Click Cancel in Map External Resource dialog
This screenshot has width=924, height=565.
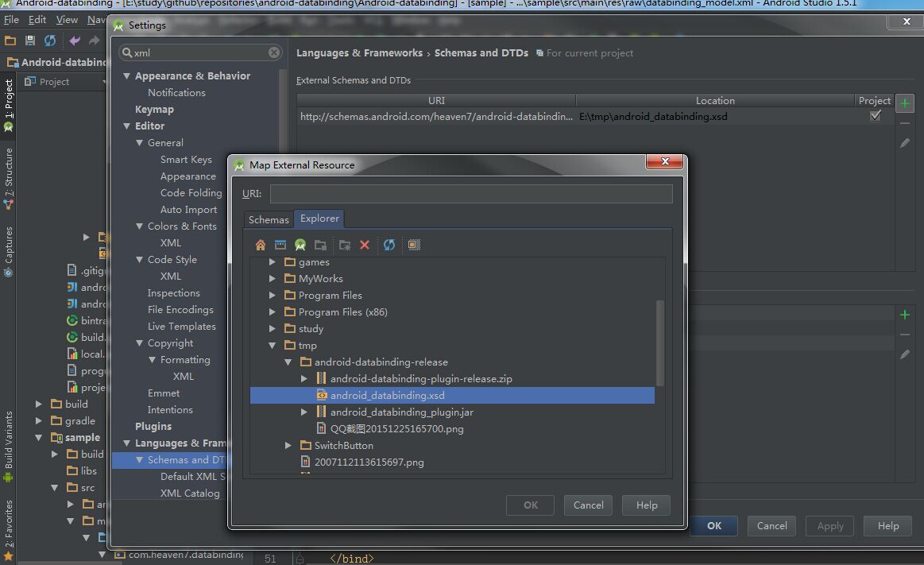[588, 505]
